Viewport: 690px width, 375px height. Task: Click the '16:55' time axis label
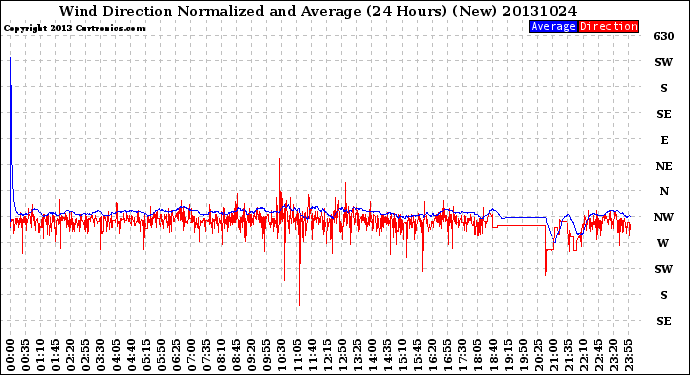(448, 355)
